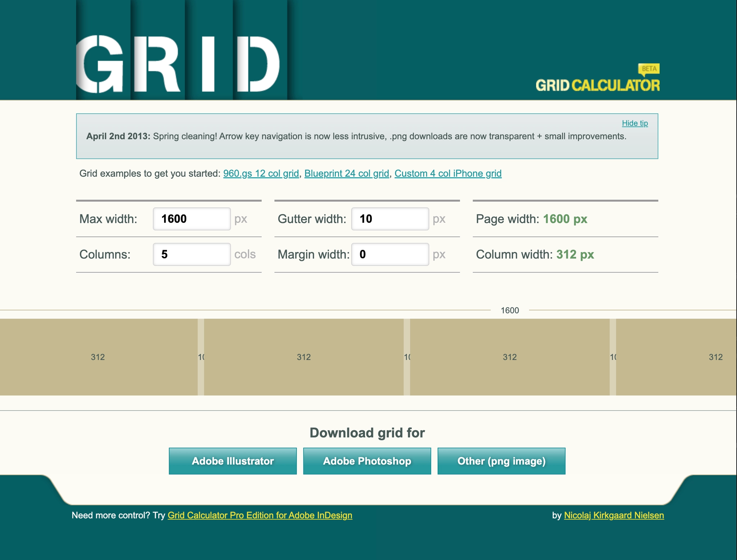Click the first 312 column in preview
This screenshot has height=560, width=737.
point(98,357)
